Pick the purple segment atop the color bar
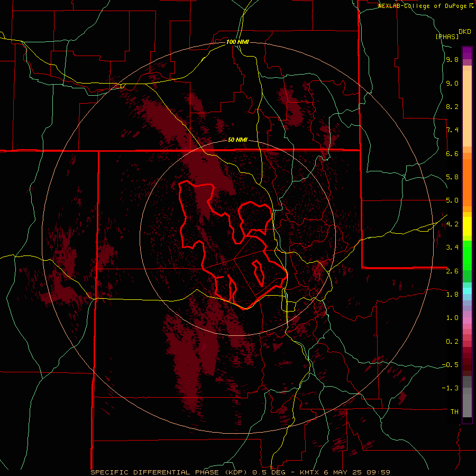 click(467, 53)
